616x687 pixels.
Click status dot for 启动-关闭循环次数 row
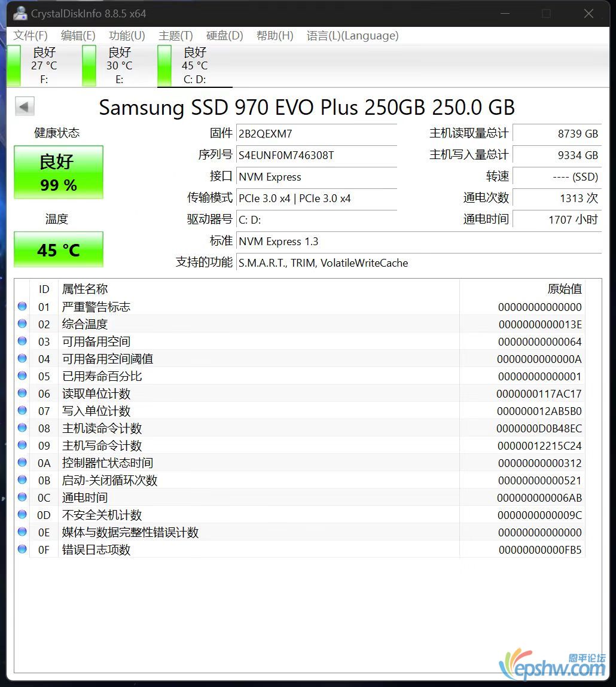22,480
